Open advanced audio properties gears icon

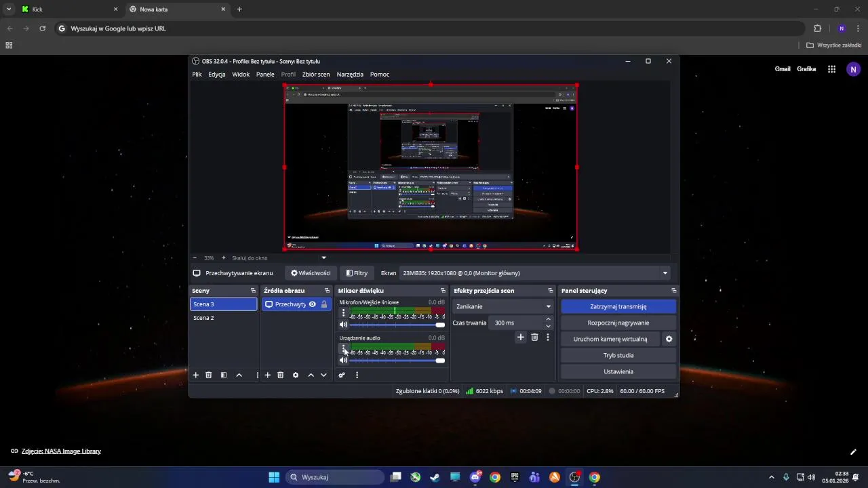click(x=342, y=375)
